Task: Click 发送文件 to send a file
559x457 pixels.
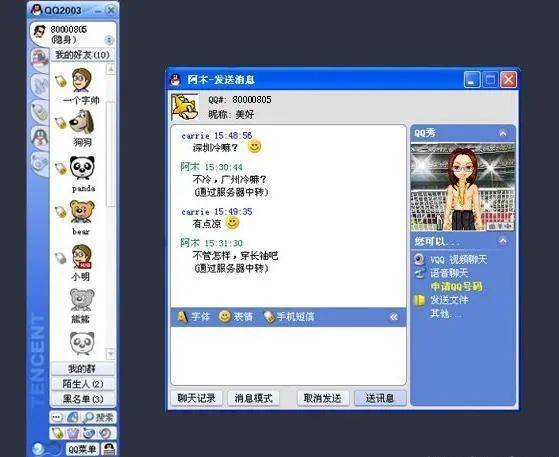Action: (x=449, y=300)
